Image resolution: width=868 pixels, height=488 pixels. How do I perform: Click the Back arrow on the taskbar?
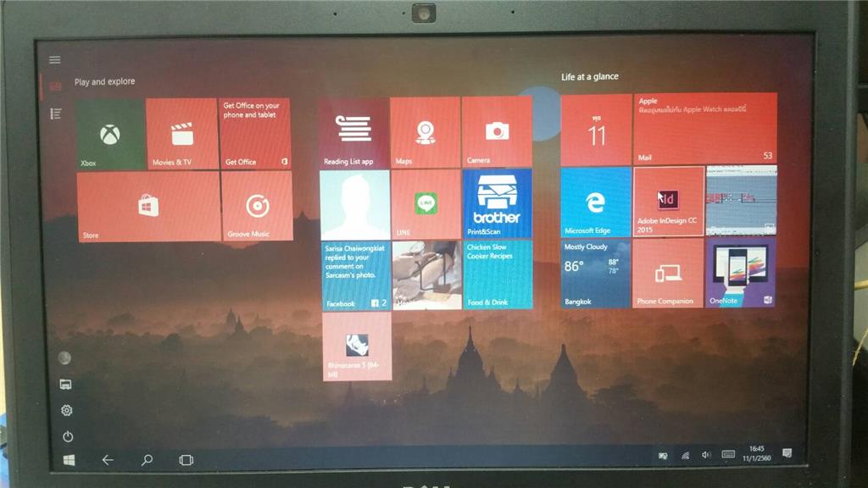[108, 460]
